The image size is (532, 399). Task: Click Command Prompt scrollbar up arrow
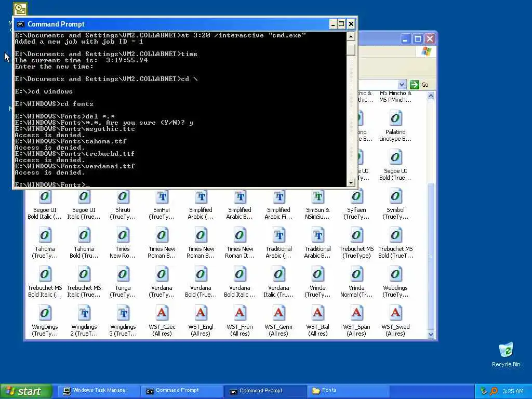351,36
